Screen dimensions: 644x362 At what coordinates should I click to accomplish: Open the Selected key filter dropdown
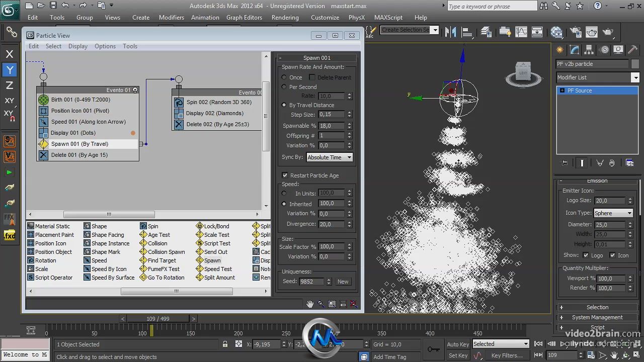[501, 344]
